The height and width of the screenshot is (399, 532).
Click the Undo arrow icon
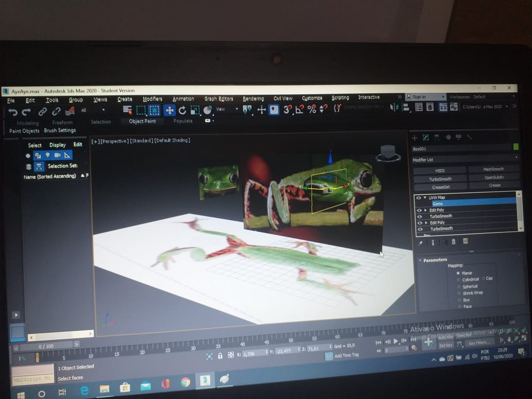pos(13,111)
